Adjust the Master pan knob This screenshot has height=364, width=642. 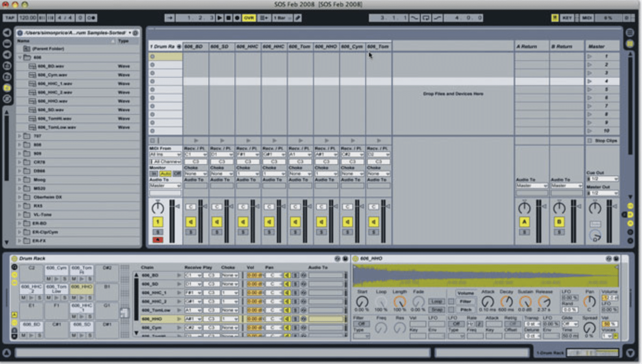tap(595, 208)
